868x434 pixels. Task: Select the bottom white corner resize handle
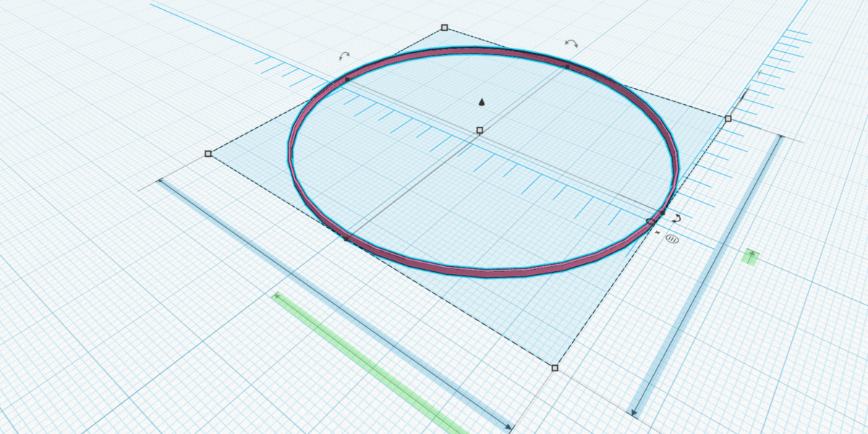coord(555,368)
